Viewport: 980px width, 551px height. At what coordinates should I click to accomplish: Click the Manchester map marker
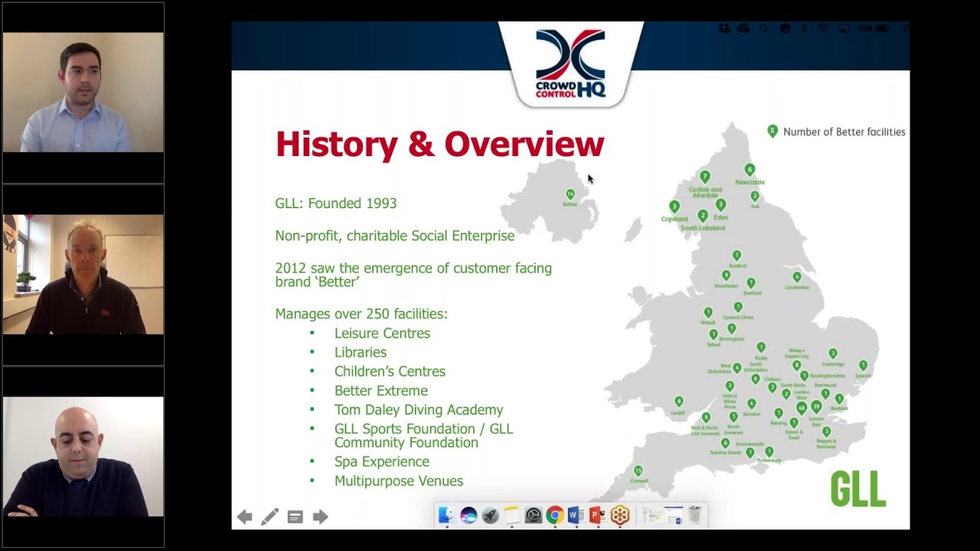pyautogui.click(x=726, y=275)
